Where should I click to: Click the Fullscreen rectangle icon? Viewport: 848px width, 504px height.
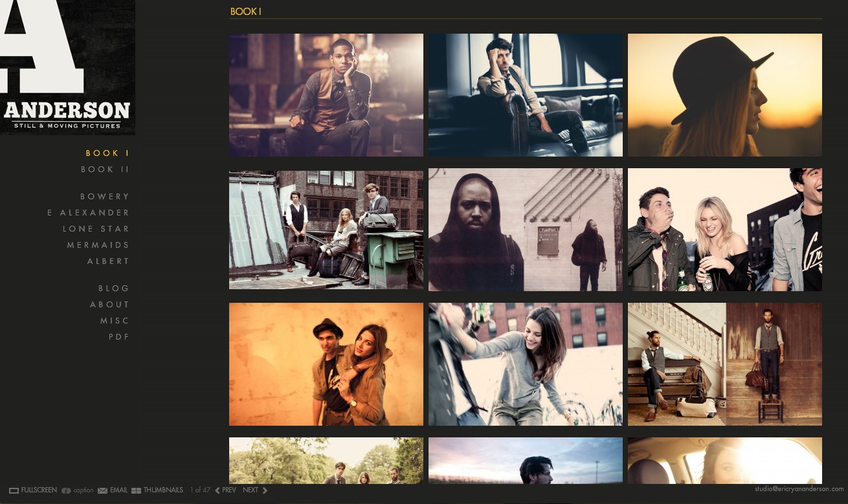pos(14,491)
